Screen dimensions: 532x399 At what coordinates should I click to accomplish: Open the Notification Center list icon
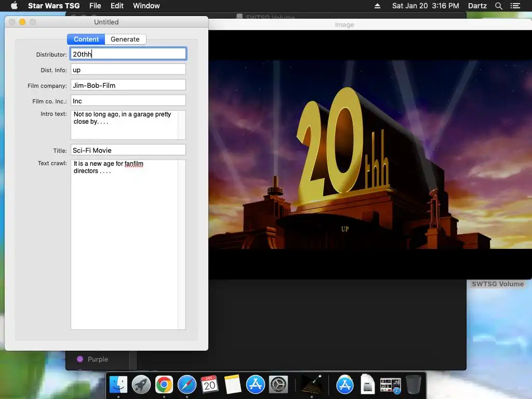point(515,6)
